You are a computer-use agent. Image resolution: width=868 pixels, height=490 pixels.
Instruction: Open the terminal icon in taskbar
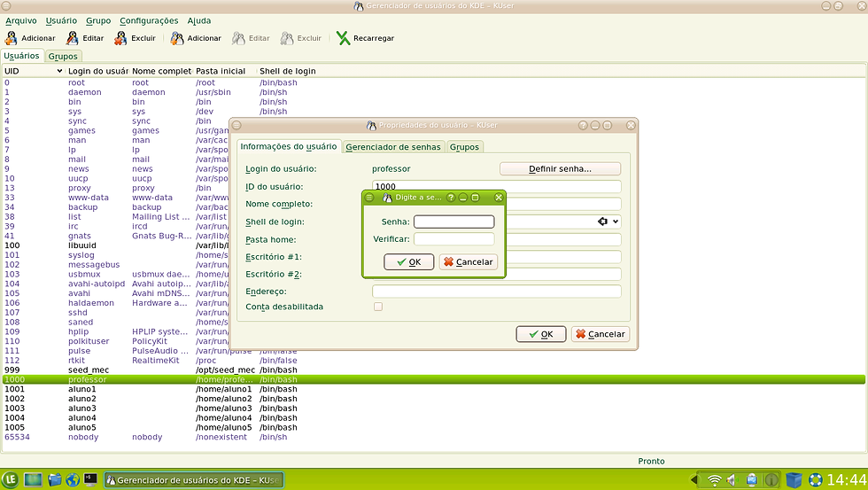[90, 479]
